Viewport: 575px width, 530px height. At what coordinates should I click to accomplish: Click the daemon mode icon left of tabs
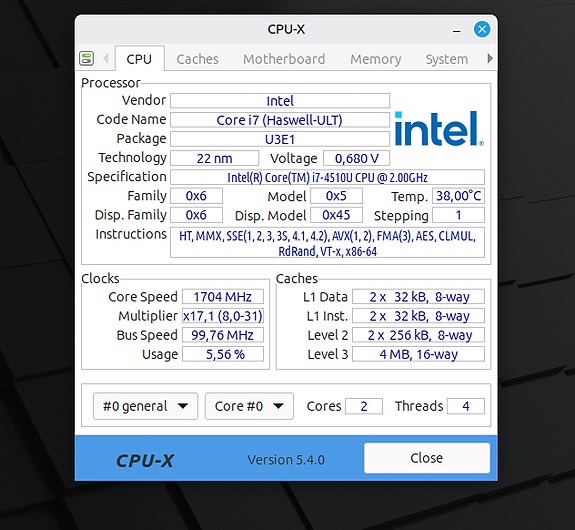87,58
